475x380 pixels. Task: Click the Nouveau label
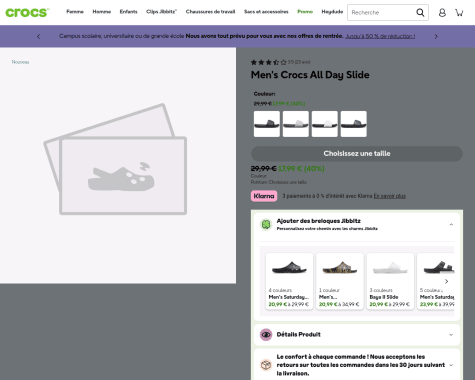click(x=20, y=62)
